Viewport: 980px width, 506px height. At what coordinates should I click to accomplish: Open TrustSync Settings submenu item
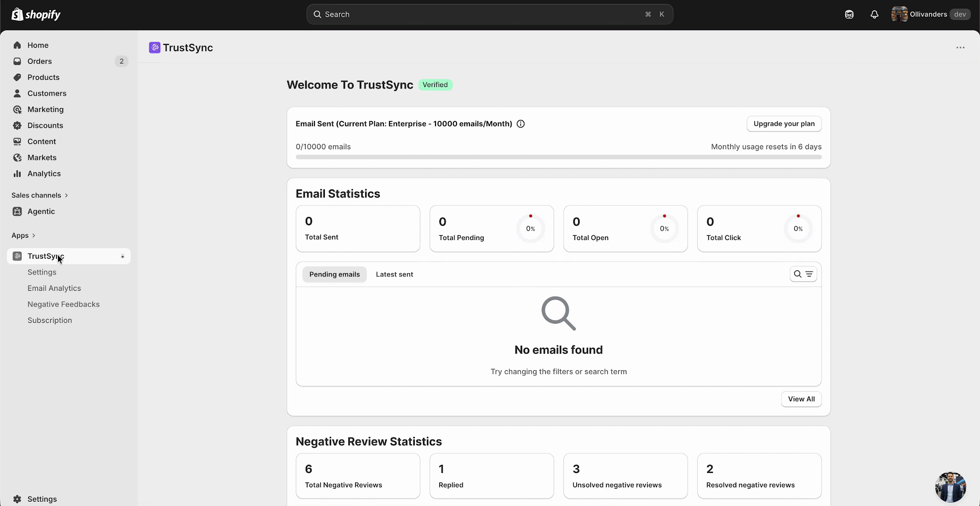pos(42,272)
